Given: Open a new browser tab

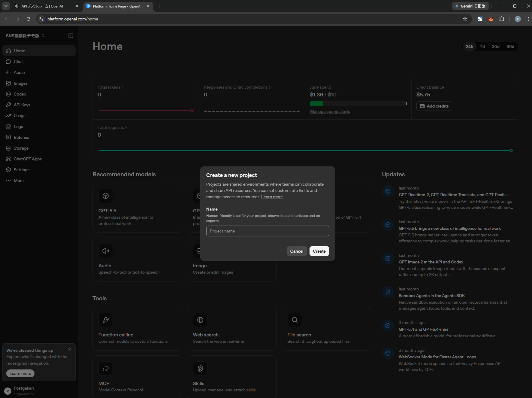Looking at the screenshot, I should pyautogui.click(x=159, y=6).
